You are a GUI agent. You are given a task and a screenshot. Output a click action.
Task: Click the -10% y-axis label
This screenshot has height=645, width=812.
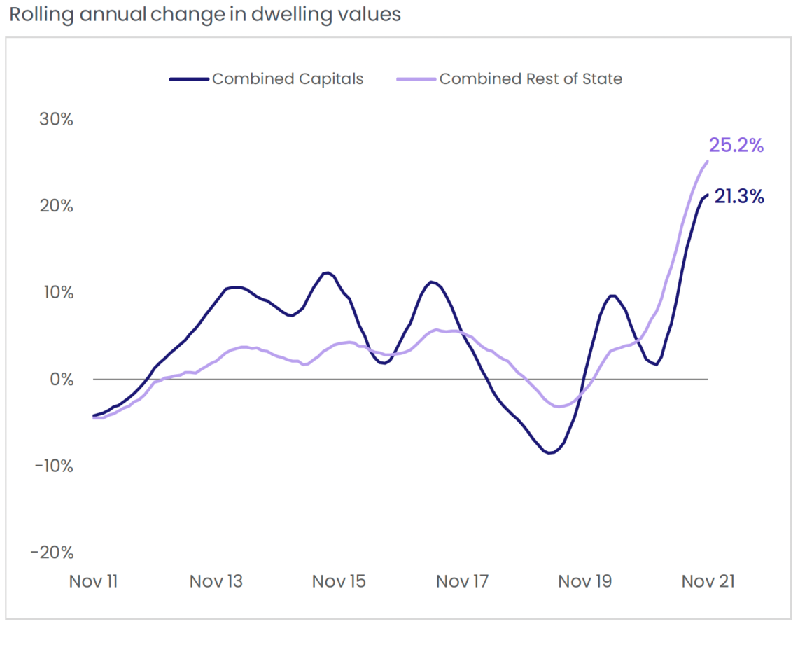tap(52, 466)
